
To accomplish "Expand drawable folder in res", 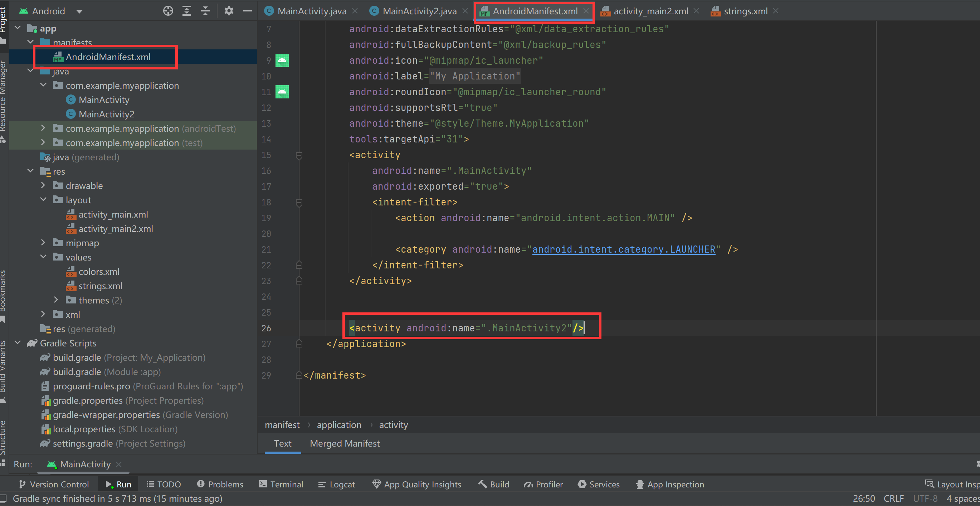I will click(x=42, y=185).
